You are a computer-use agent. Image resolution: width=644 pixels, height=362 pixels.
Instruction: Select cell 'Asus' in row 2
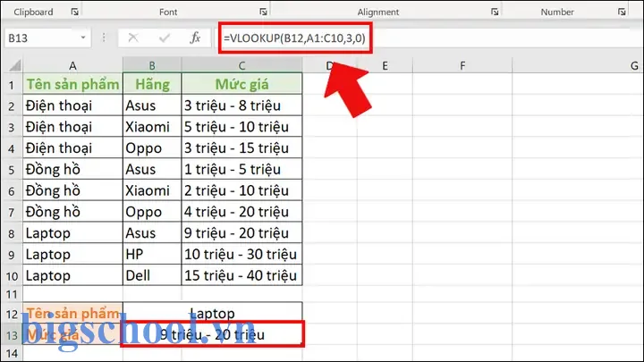click(152, 105)
